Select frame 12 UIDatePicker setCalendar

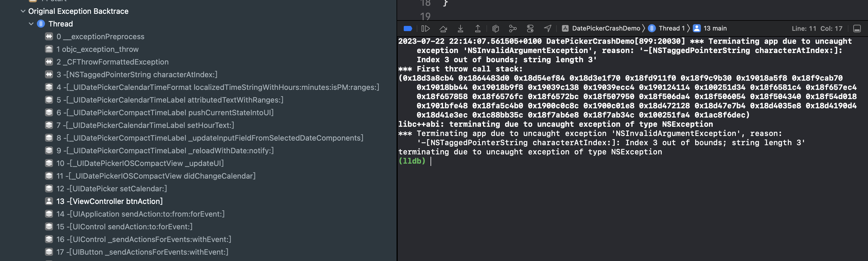[111, 189]
